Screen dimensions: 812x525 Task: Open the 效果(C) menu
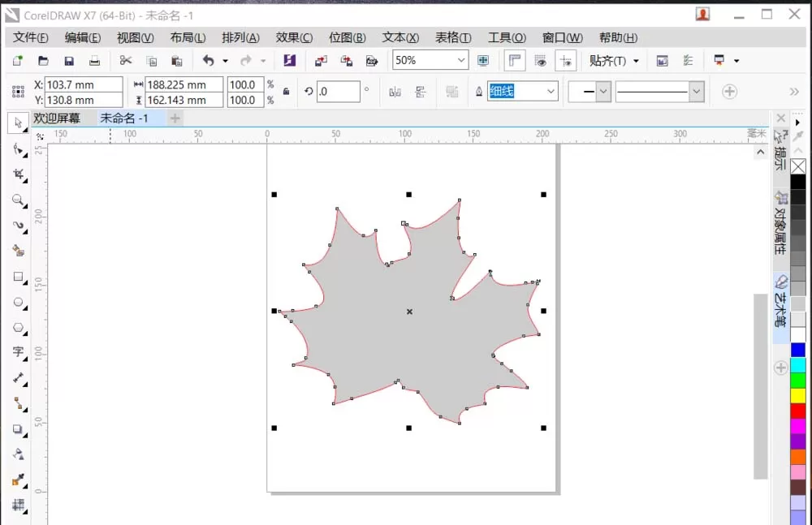(x=294, y=38)
